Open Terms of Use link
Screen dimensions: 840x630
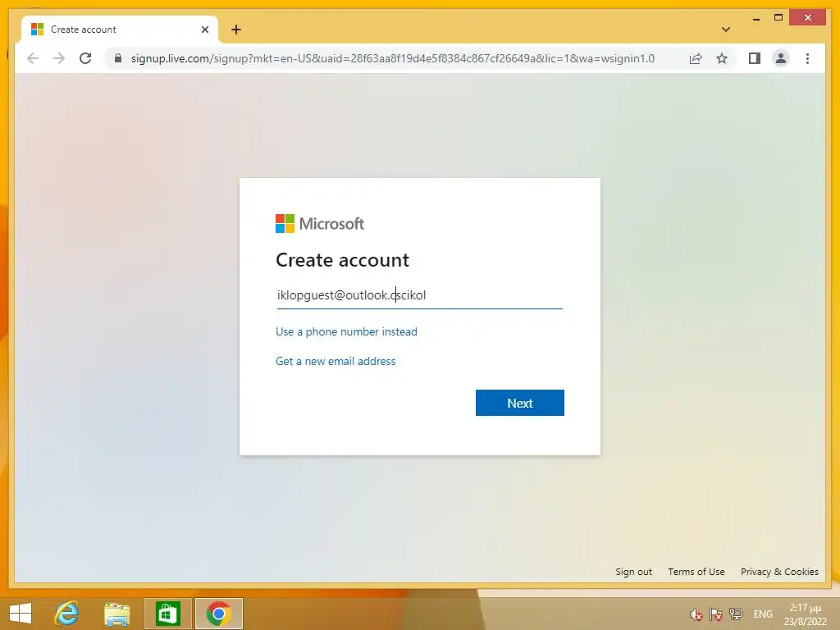[696, 572]
